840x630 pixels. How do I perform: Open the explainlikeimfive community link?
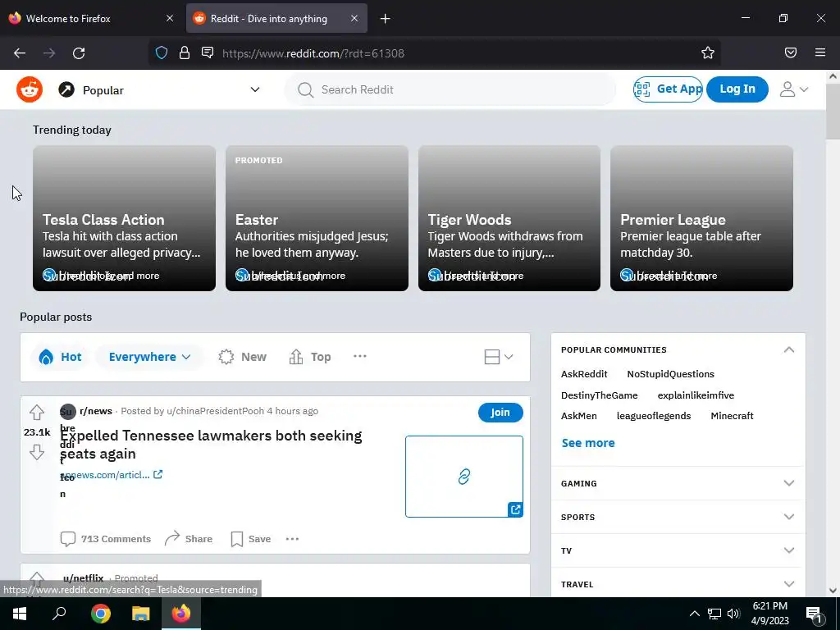696,395
